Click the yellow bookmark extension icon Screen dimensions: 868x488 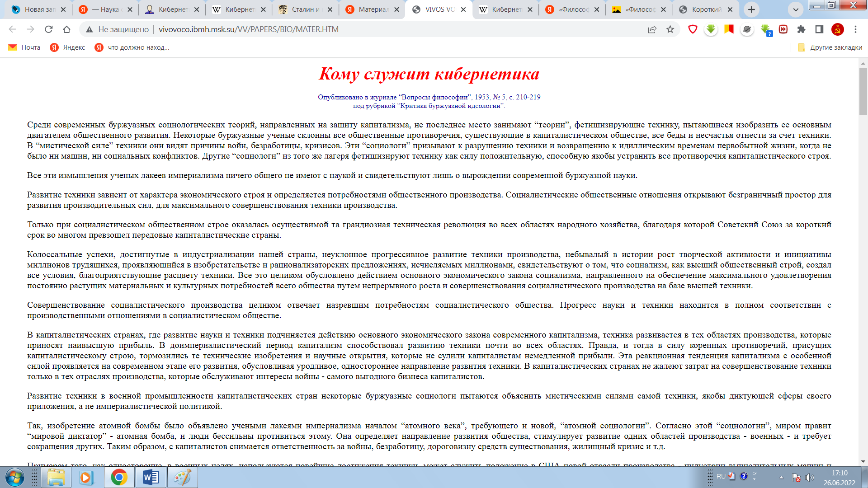(x=729, y=29)
